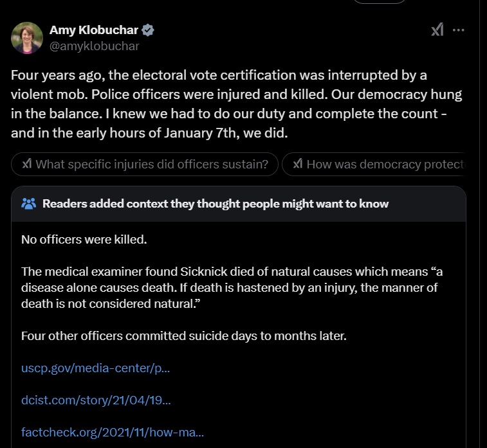This screenshot has width=487, height=448.
Task: Click Grok icon in the democracy suggestion
Action: [x=298, y=165]
